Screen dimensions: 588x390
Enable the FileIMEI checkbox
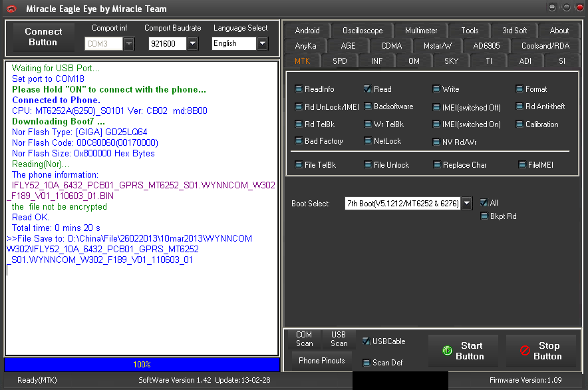tap(522, 165)
